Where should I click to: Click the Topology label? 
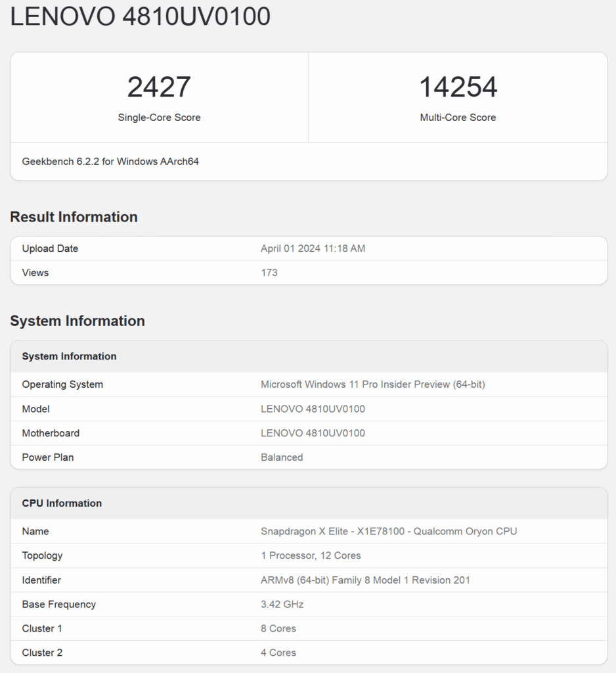pos(42,556)
